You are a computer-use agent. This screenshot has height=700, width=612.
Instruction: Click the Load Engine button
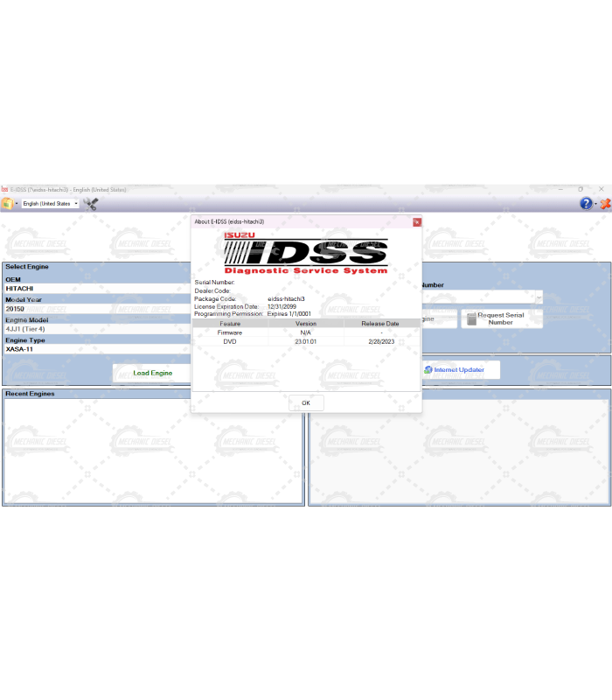tap(152, 373)
